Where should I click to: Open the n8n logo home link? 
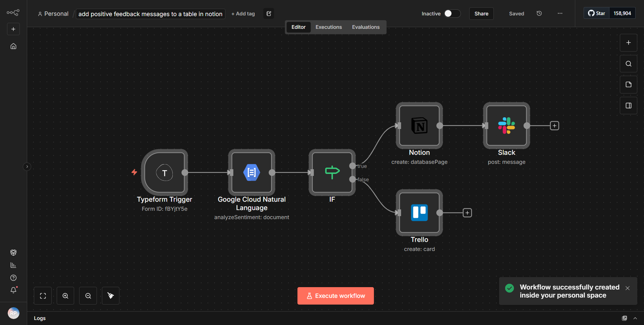(x=13, y=13)
